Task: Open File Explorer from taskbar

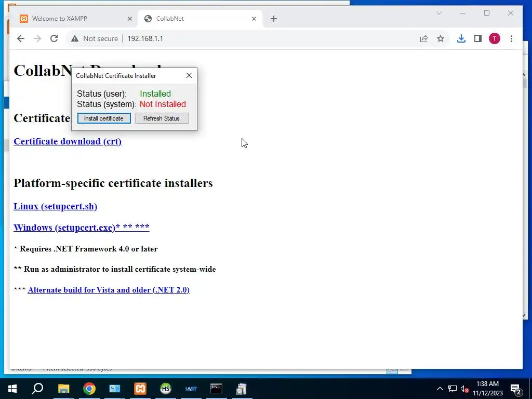Action: [x=63, y=389]
